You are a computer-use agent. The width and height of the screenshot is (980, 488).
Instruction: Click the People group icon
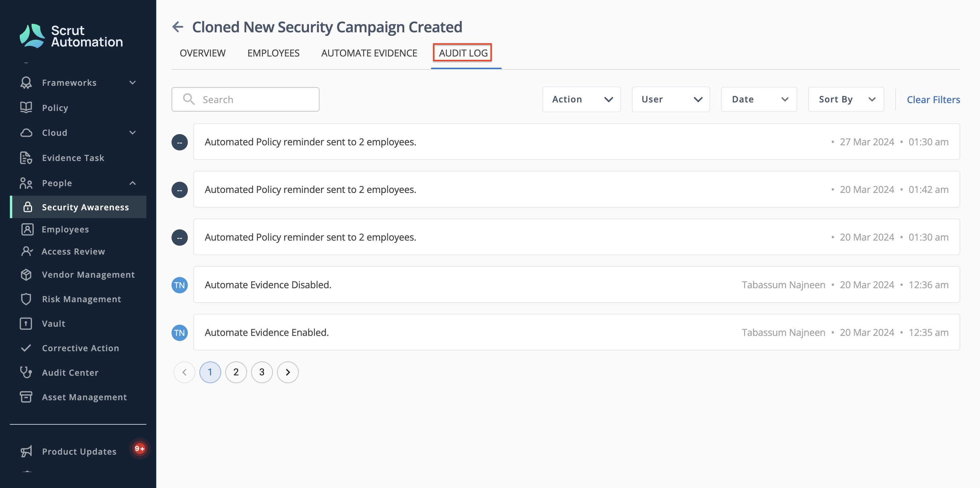point(26,183)
